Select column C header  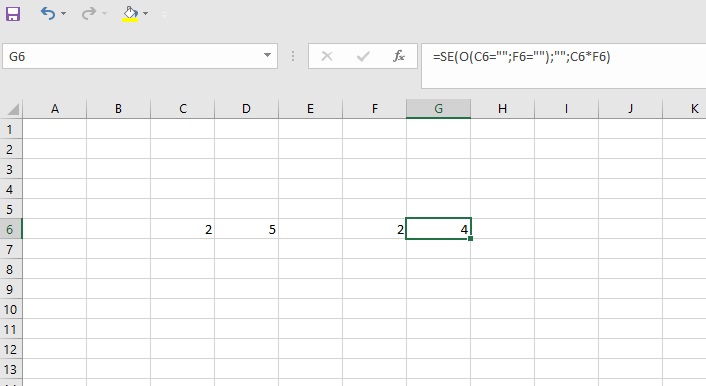tap(182, 109)
